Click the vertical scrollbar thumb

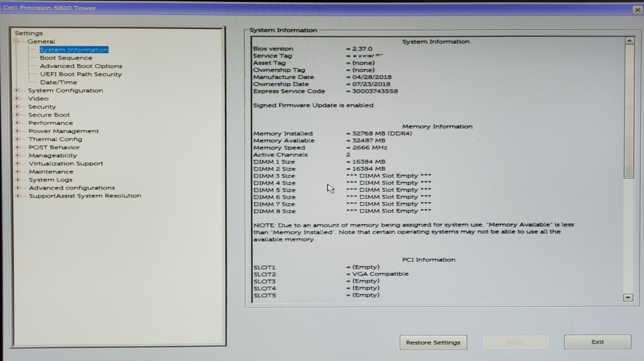[629, 111]
